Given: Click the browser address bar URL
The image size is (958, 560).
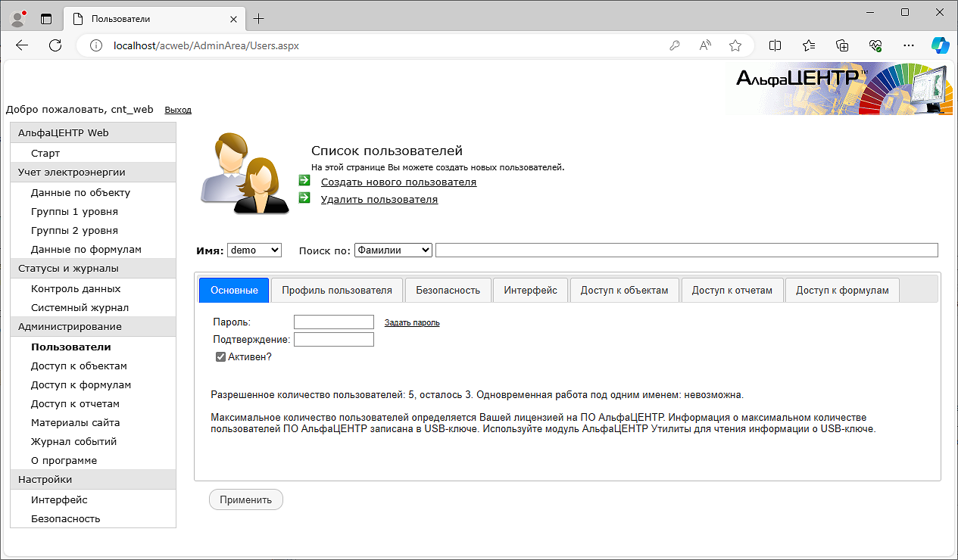Looking at the screenshot, I should pos(206,45).
